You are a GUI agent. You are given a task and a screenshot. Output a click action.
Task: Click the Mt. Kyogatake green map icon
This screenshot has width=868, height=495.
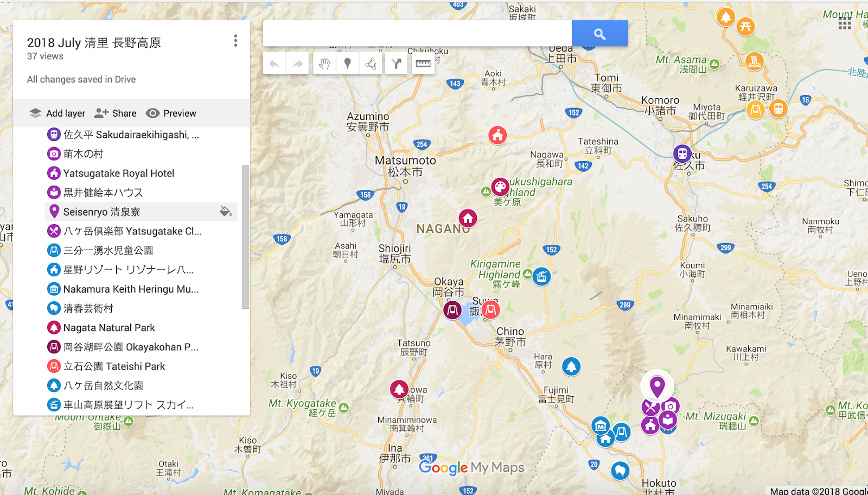click(343, 408)
